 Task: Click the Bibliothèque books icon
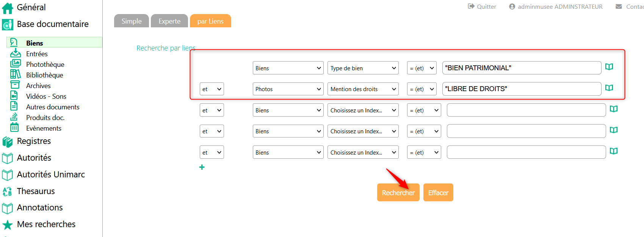15,74
